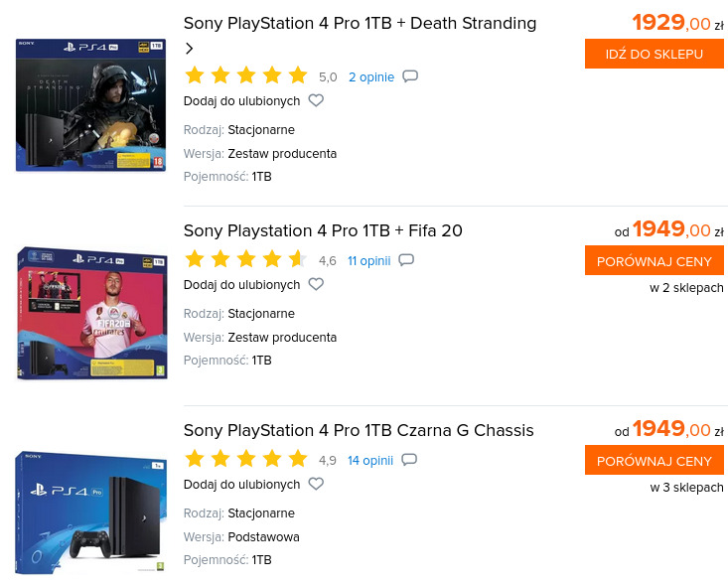Click the Fifa 20 bundle product image
This screenshot has width=728, height=586.
pyautogui.click(x=92, y=313)
